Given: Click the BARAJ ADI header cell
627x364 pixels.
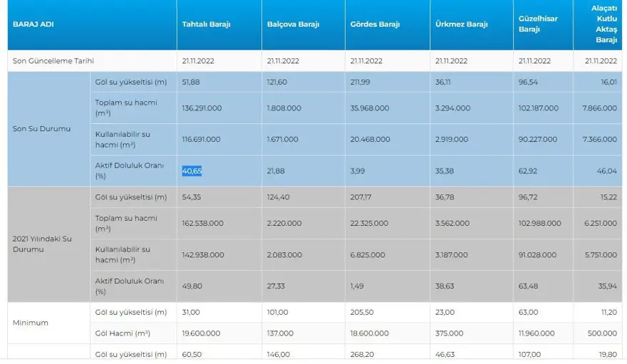Looking at the screenshot, I should coord(33,24).
